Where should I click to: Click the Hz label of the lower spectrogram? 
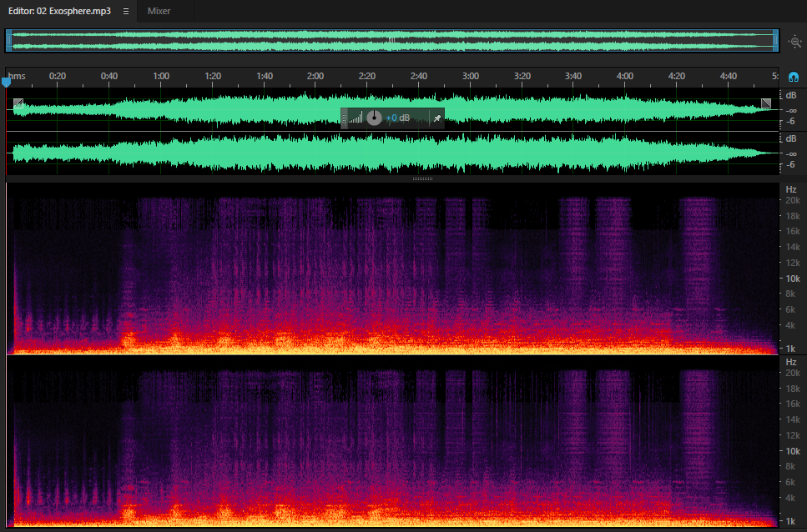click(791, 362)
